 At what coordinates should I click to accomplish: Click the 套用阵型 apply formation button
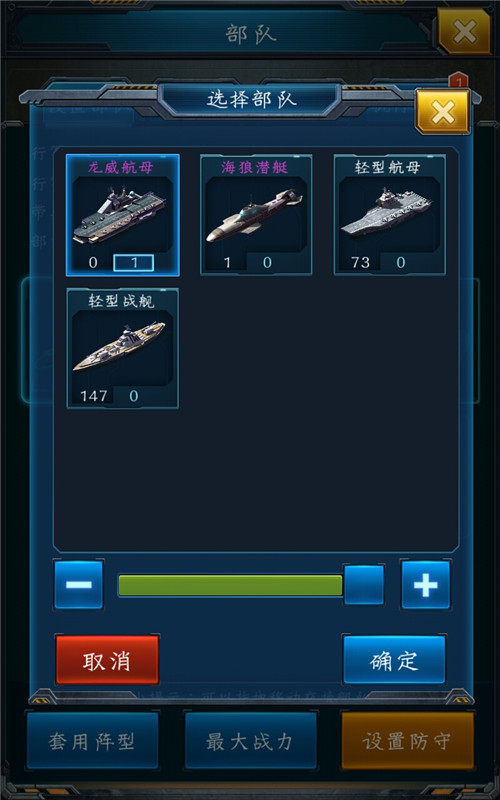click(92, 740)
